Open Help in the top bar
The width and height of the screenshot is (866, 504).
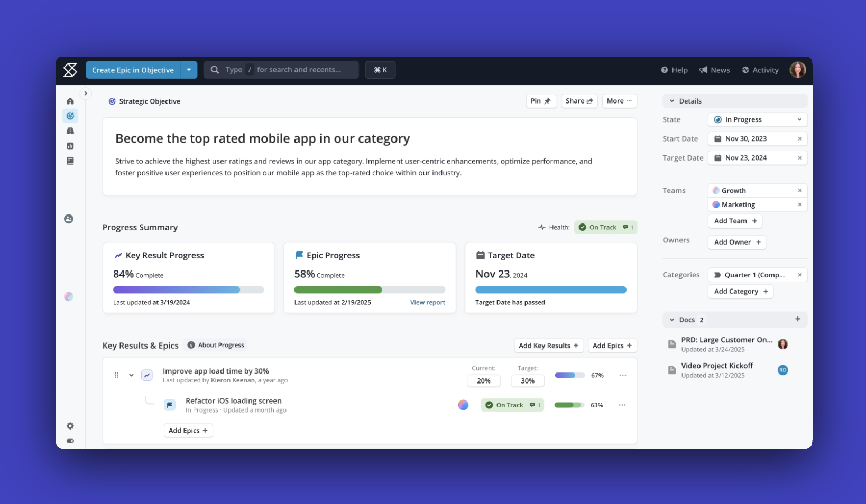tap(674, 70)
